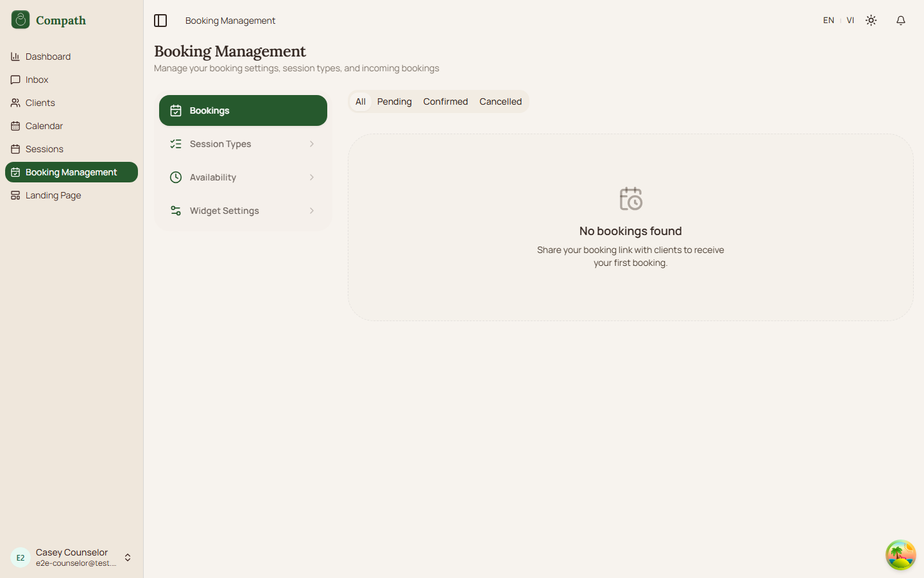Viewport: 924px width, 578px height.
Task: Expand the Session Types section
Action: (x=243, y=144)
